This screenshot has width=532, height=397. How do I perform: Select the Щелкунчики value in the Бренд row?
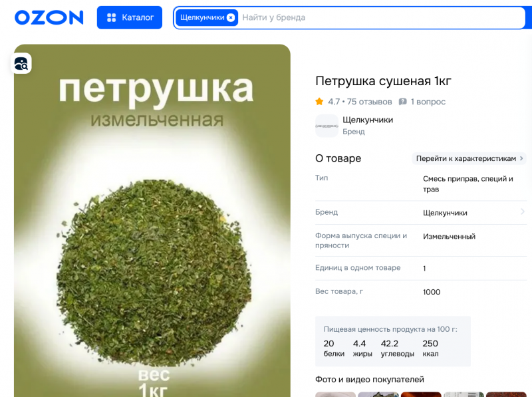click(x=445, y=213)
